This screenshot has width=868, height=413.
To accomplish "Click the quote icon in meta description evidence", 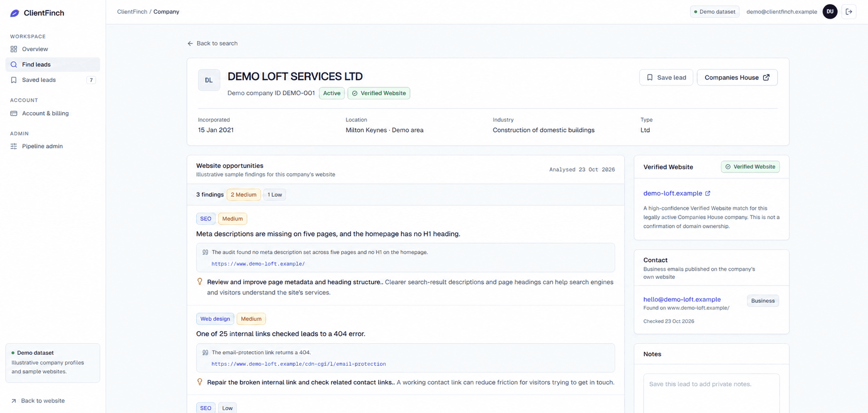I will 205,252.
